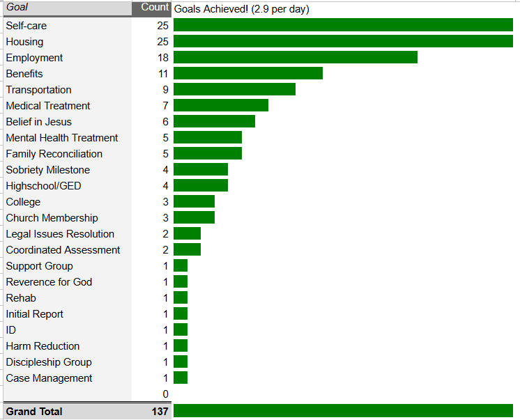Click the Family Reconciliation green bar
Image resolution: width=520 pixels, height=420 pixels.
(208, 153)
